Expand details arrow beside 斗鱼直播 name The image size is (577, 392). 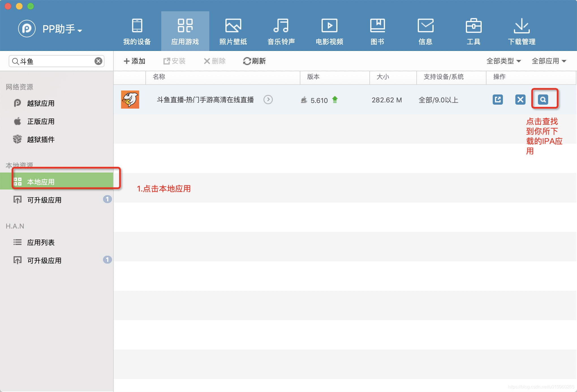point(268,100)
